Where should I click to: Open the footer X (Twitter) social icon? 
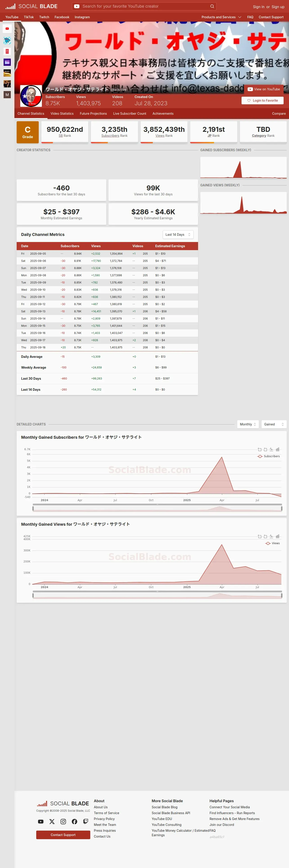pos(52,822)
